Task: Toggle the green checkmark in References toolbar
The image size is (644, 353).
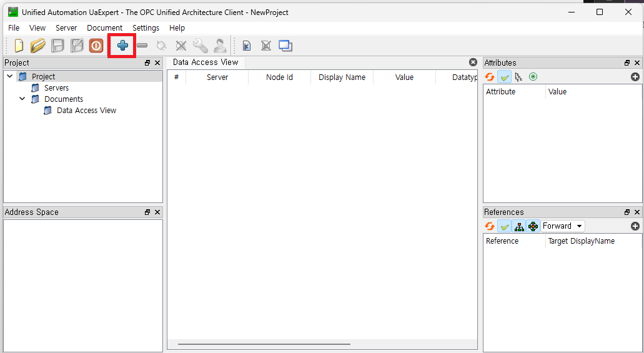Action: (x=504, y=226)
